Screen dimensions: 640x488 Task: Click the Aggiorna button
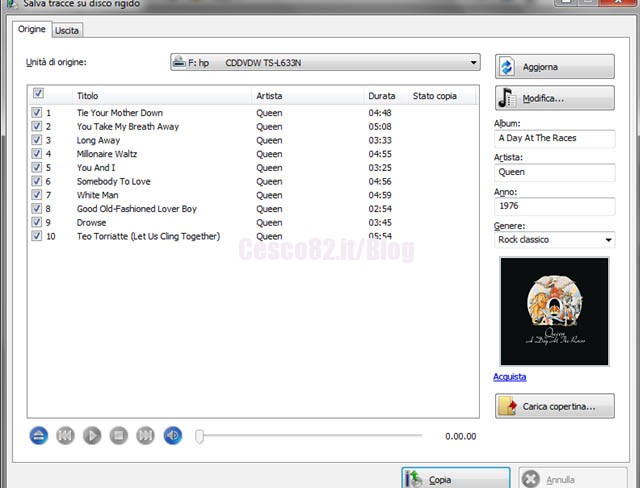pyautogui.click(x=555, y=67)
